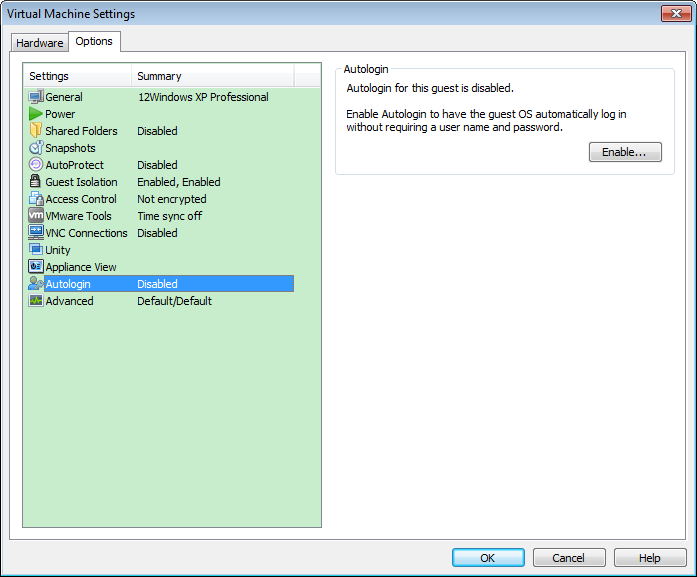Select the Shared Folders label

point(81,131)
